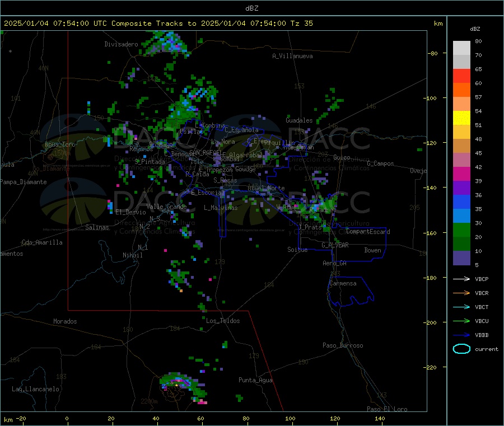Screen dimensions: 504x426
Task: Click the 'Guadales' place label
Action: tap(299, 120)
